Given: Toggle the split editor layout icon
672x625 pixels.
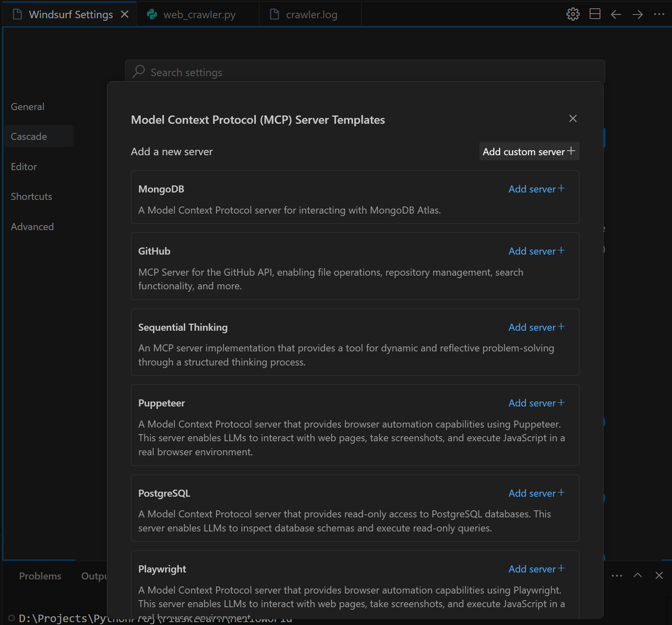Looking at the screenshot, I should [595, 14].
